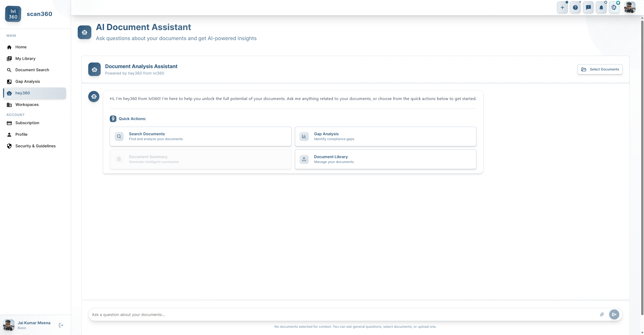Click the plus icon in the top bar

point(562,7)
